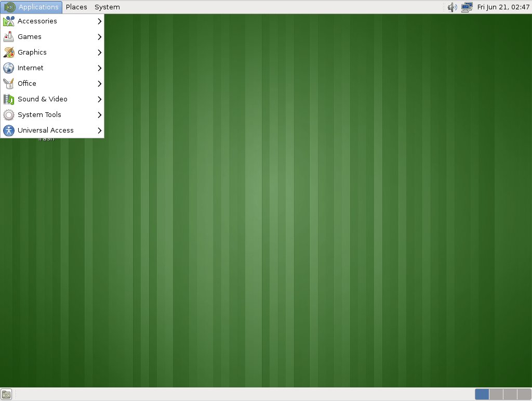Viewport: 532px width, 401px height.
Task: Close the open Applications menu
Action: (32, 7)
